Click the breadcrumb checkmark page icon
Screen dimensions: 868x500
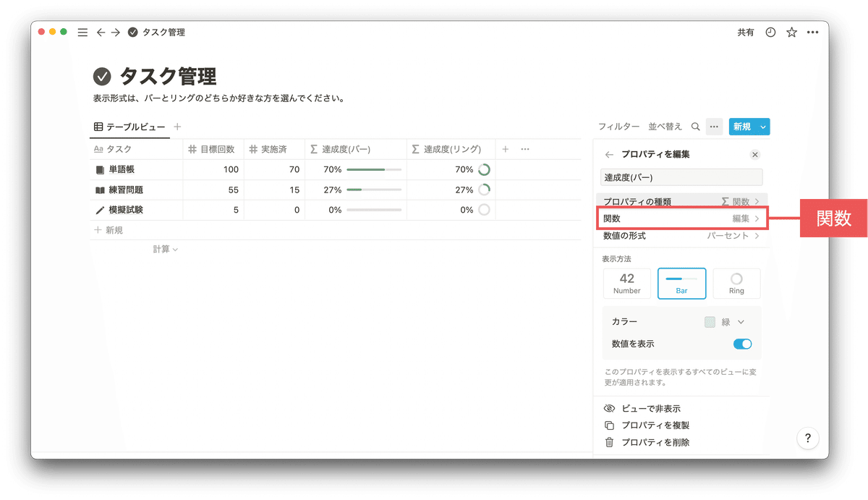click(x=132, y=33)
